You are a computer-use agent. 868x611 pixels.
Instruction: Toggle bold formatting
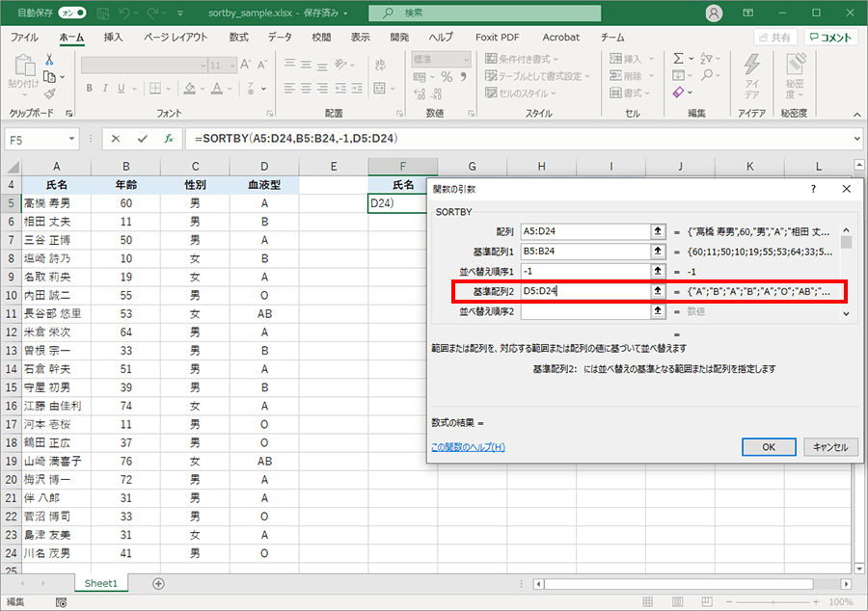pyautogui.click(x=89, y=88)
